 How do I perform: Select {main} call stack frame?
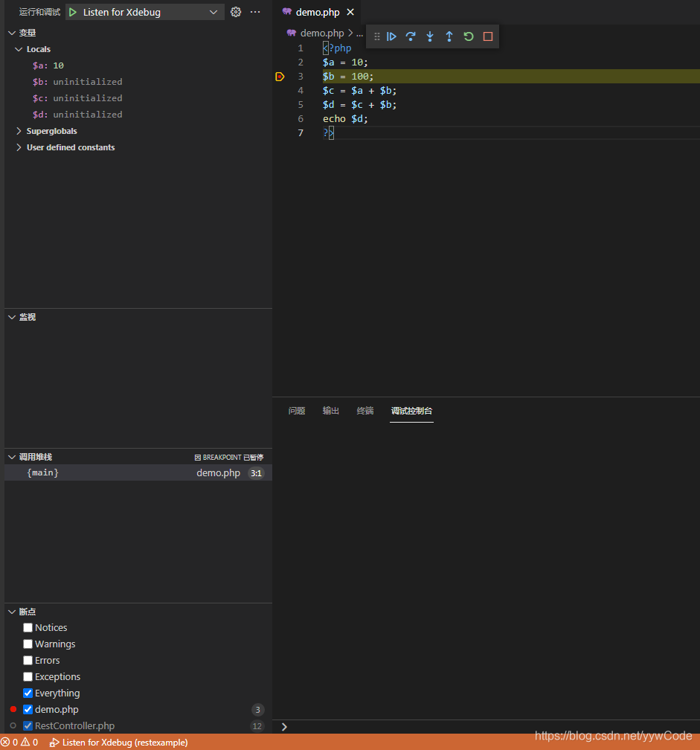coord(138,472)
